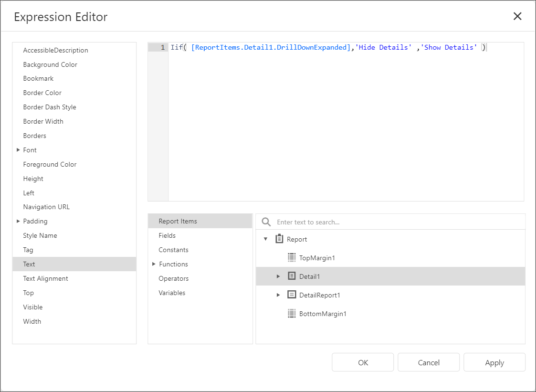Click the Report clipboard icon in the tree
536x392 pixels.
(279, 239)
